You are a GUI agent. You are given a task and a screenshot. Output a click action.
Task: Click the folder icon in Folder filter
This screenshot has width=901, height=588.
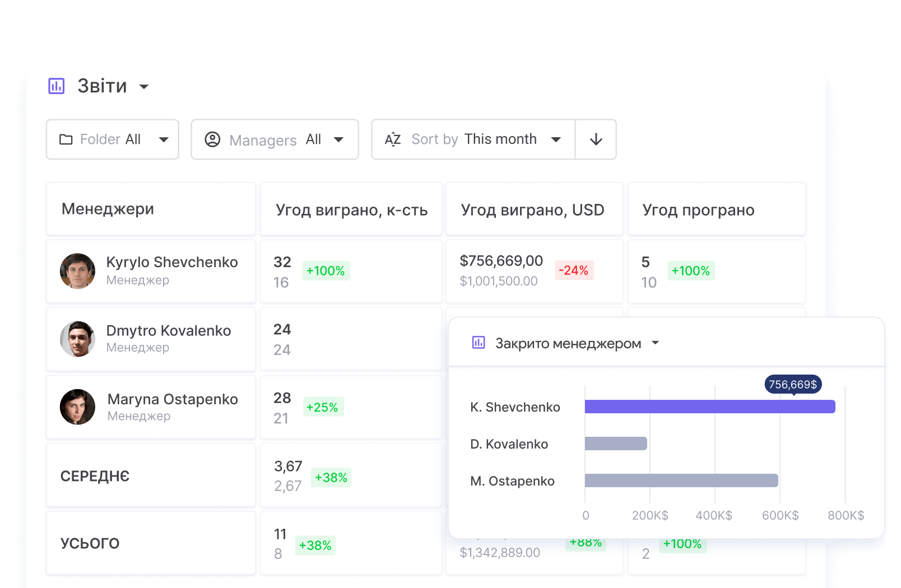point(66,139)
